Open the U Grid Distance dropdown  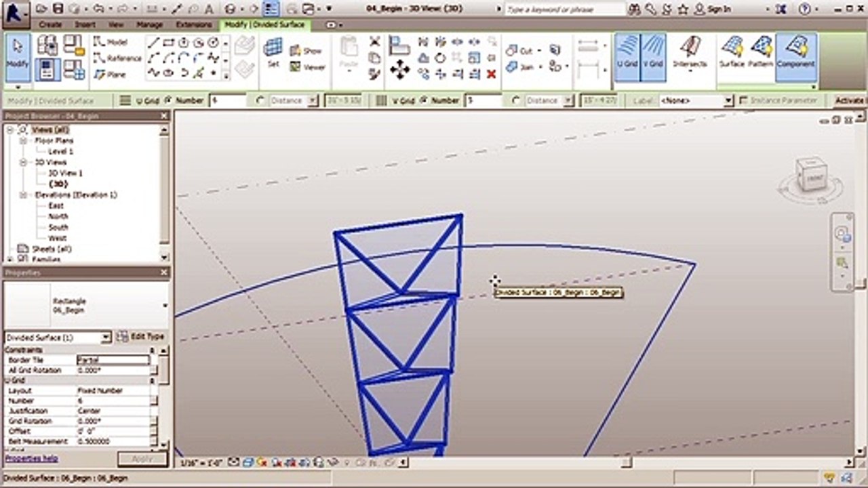coord(313,100)
